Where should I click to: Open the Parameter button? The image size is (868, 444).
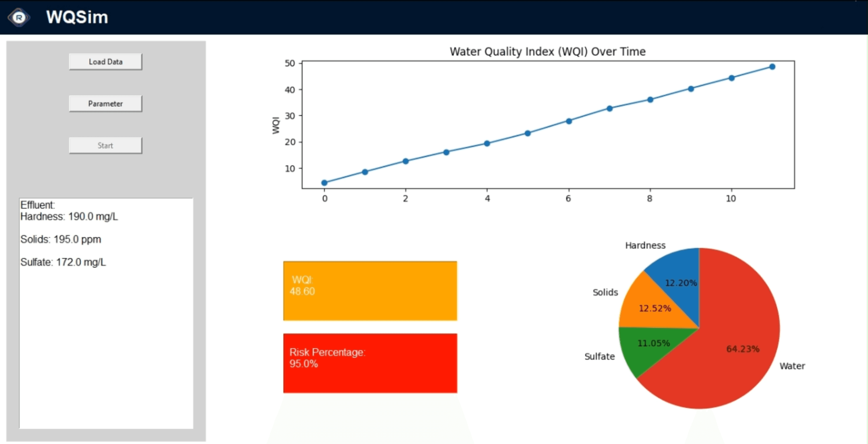106,104
